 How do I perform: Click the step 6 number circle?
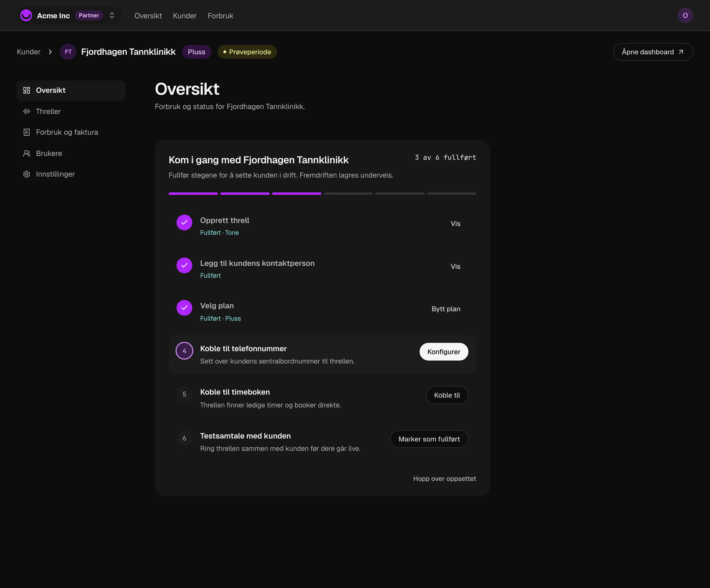pos(184,438)
